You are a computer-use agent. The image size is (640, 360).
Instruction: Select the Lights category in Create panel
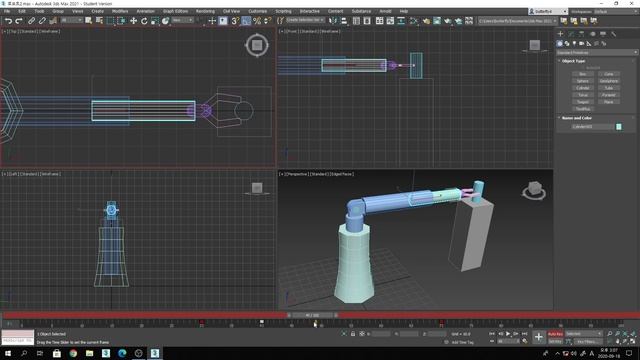click(574, 43)
